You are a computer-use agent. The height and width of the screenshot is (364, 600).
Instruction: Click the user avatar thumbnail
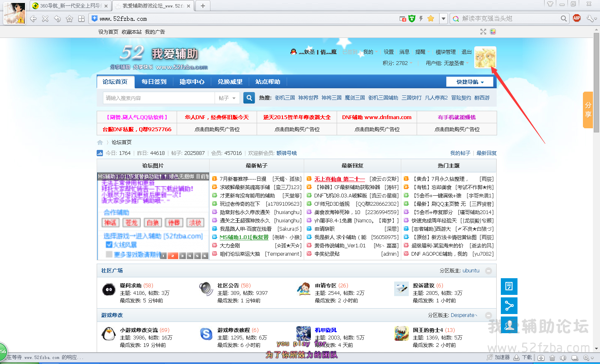[x=485, y=57]
